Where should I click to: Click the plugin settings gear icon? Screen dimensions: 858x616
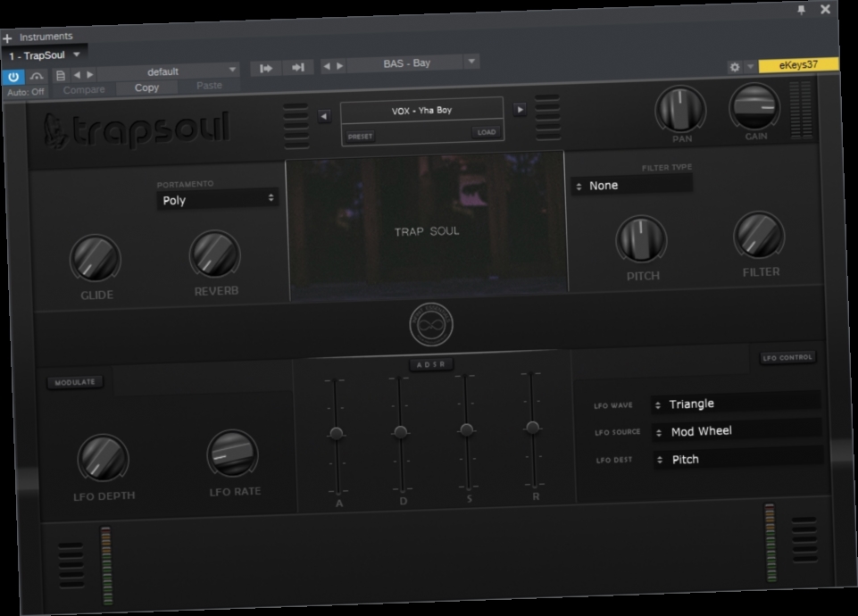point(734,68)
